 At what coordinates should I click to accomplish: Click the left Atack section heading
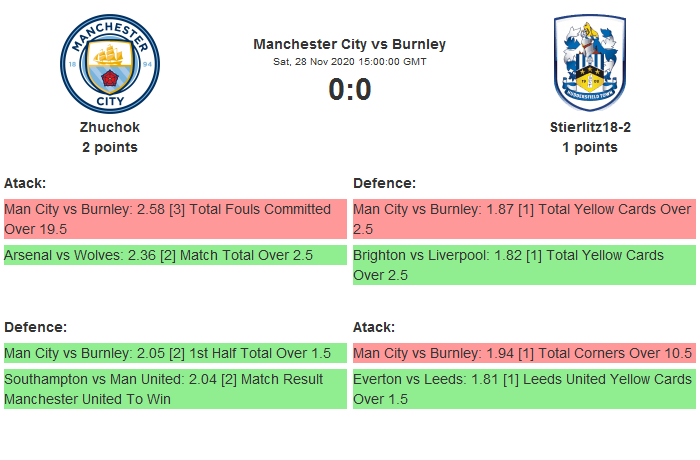click(x=25, y=183)
